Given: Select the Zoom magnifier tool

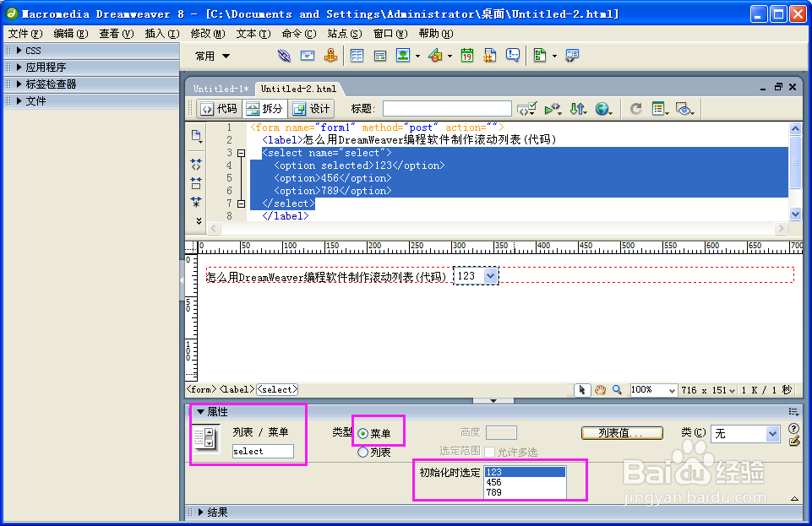Looking at the screenshot, I should tap(618, 390).
